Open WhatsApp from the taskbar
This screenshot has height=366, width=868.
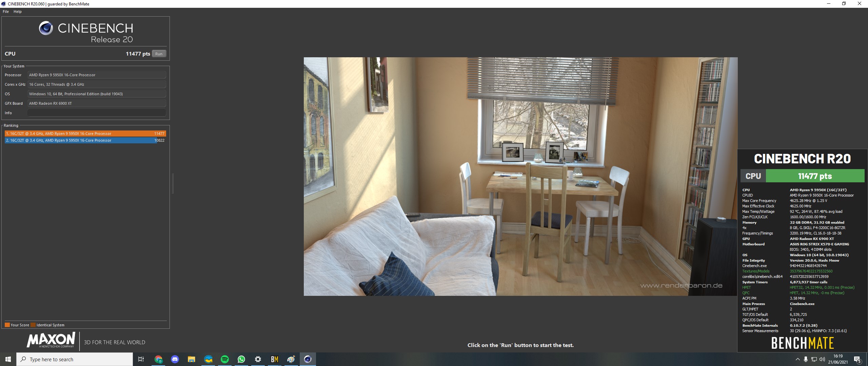tap(241, 359)
